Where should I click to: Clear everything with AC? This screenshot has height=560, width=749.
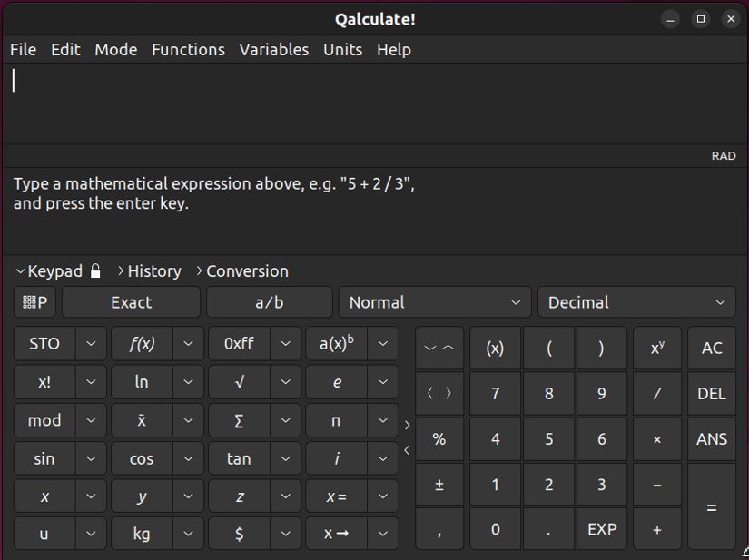pos(712,348)
